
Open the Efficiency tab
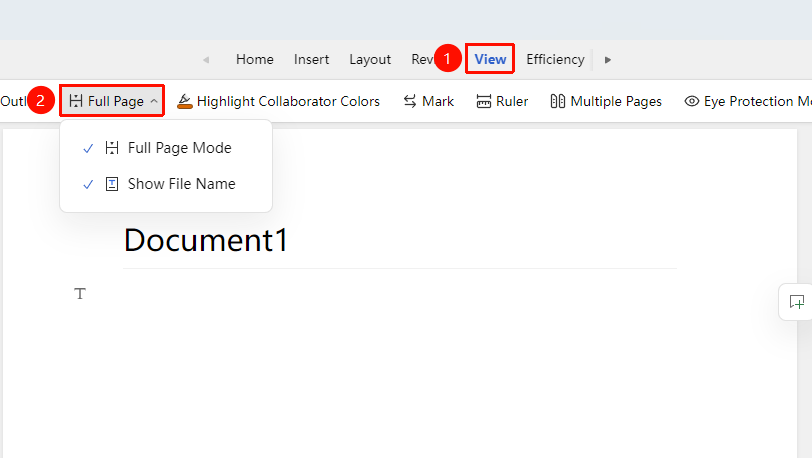(555, 59)
